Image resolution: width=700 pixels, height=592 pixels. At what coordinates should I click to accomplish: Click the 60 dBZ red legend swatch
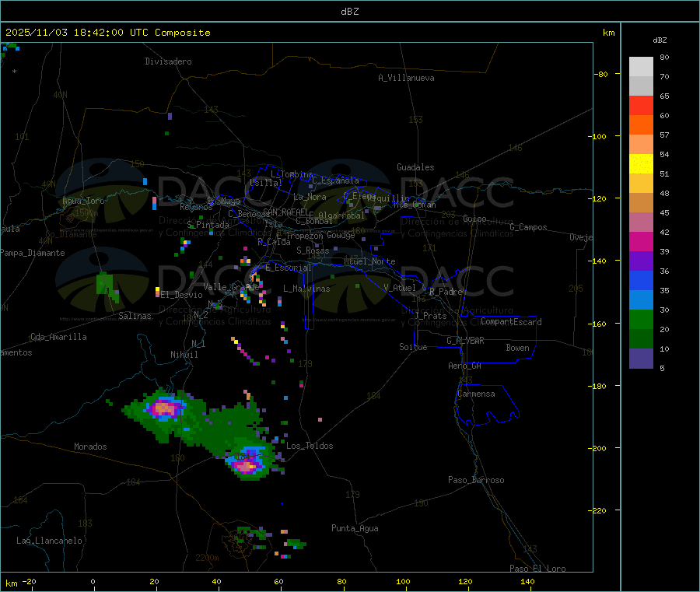point(641,105)
